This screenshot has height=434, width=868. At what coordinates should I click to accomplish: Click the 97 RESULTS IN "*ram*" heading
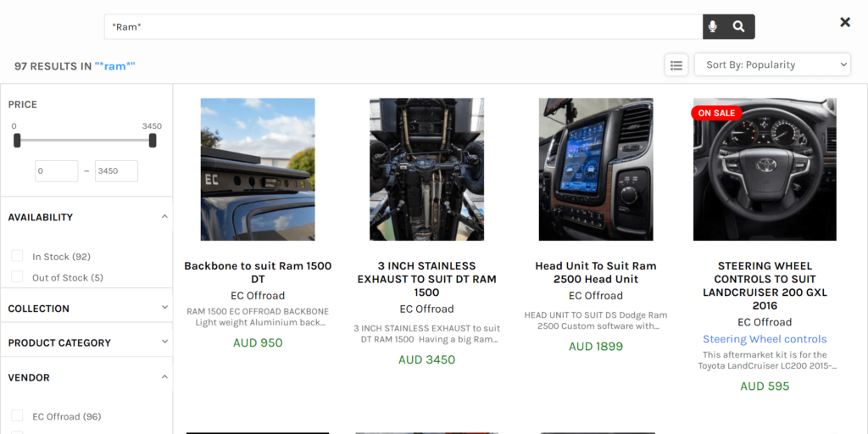pos(75,66)
